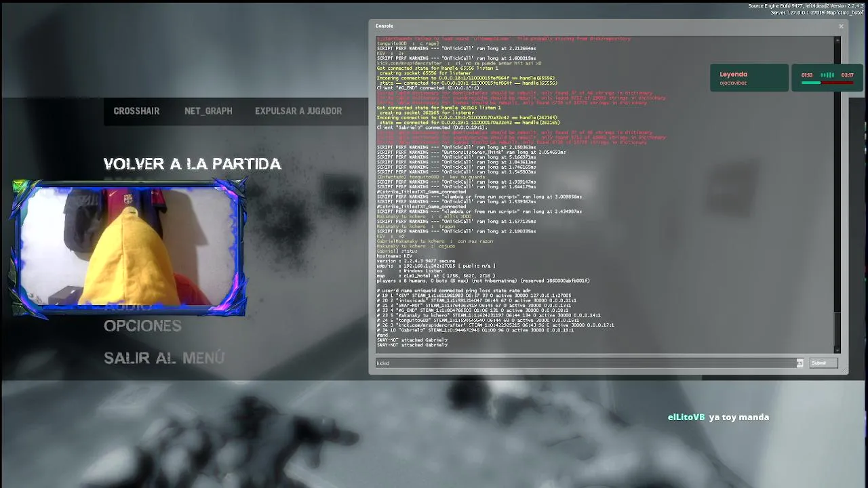Click the "players : 8 humans" line
Viewport: 868px width, 488px height.
coord(484,281)
